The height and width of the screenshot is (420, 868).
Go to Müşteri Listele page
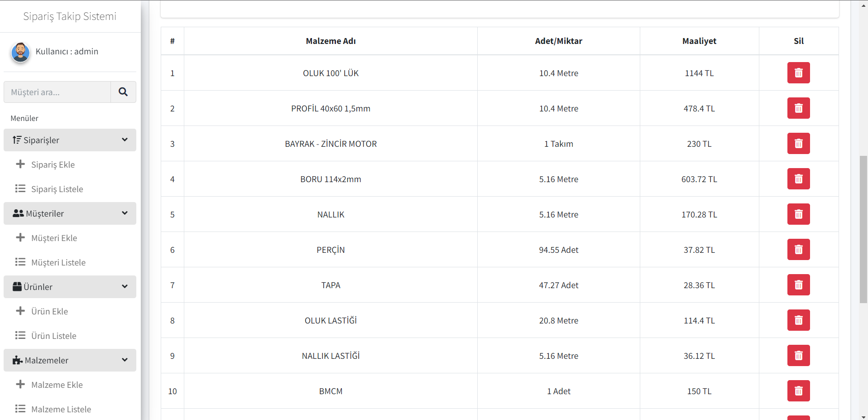click(x=58, y=262)
